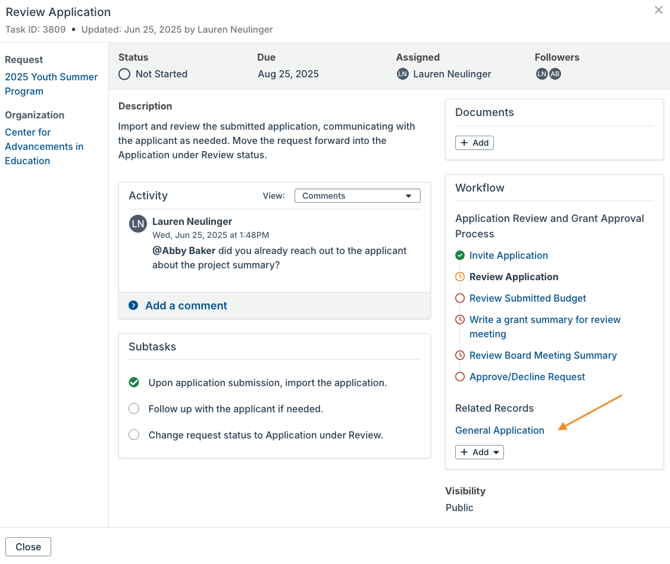Uncheck the import the application subtask
This screenshot has width=670, height=564.
pos(134,383)
